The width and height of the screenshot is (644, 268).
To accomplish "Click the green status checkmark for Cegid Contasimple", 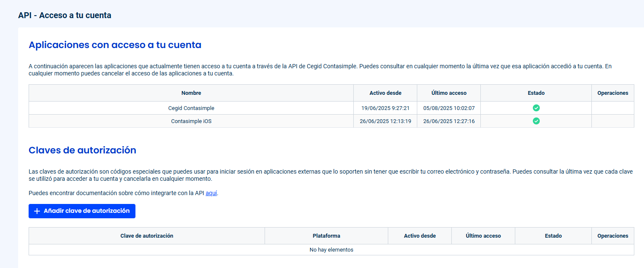I will [x=536, y=108].
